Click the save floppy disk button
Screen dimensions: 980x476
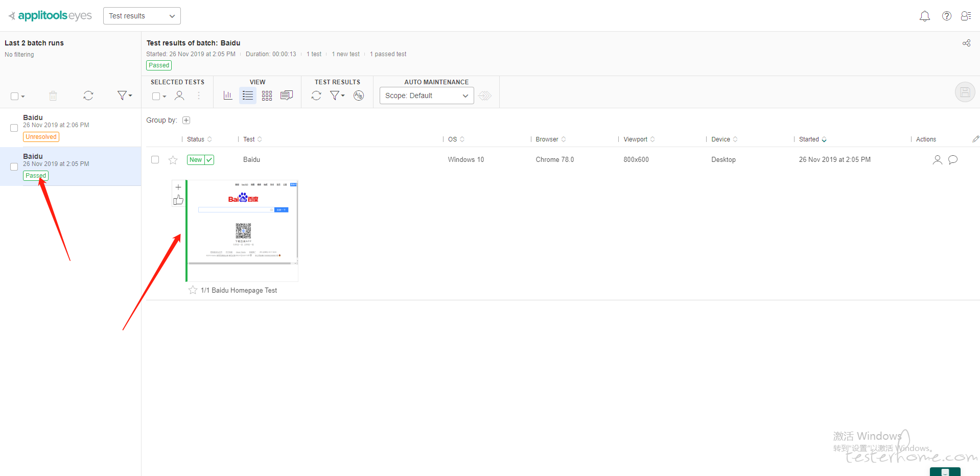965,92
